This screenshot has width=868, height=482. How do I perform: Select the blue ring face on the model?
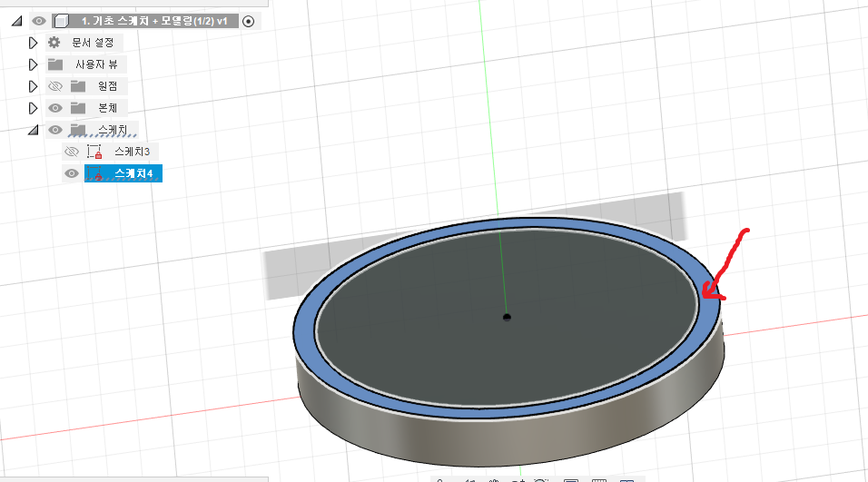pos(306,332)
